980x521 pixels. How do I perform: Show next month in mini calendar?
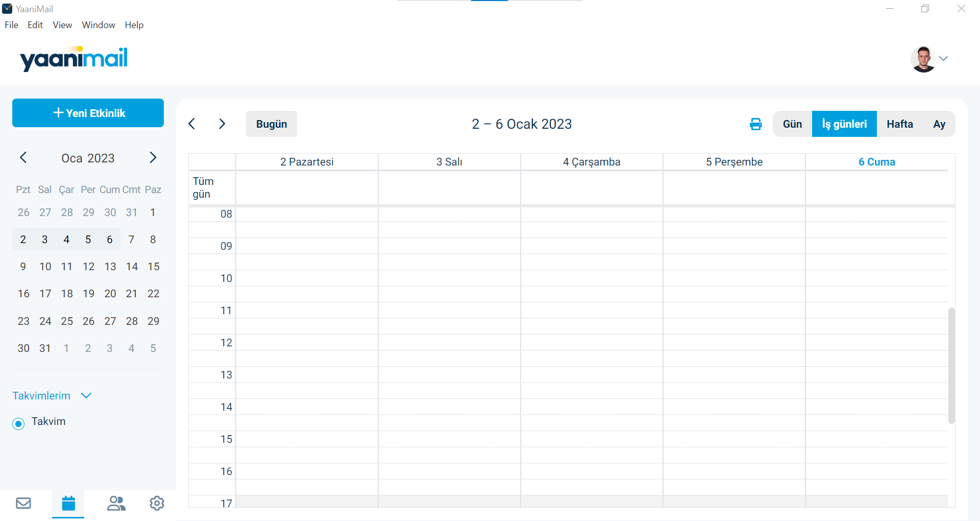pyautogui.click(x=153, y=157)
